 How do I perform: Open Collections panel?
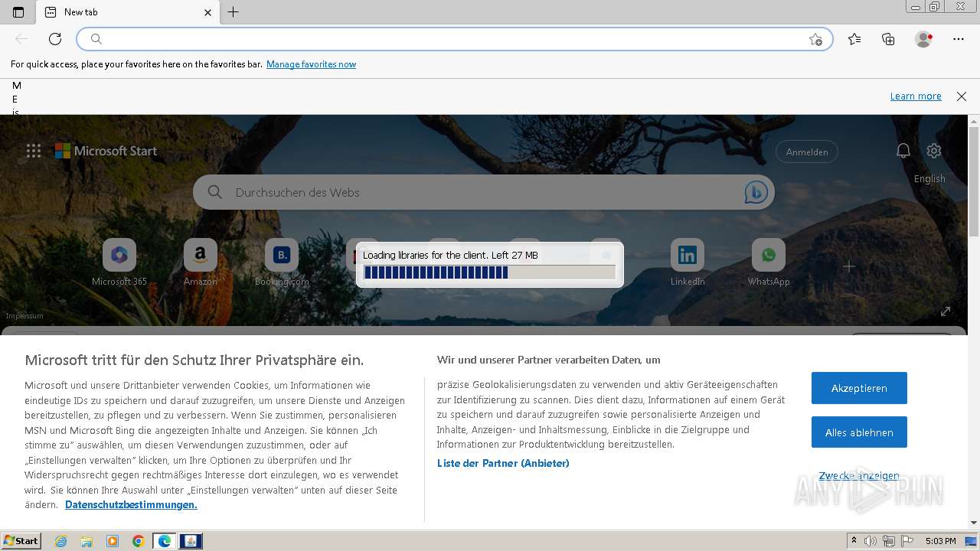[888, 39]
